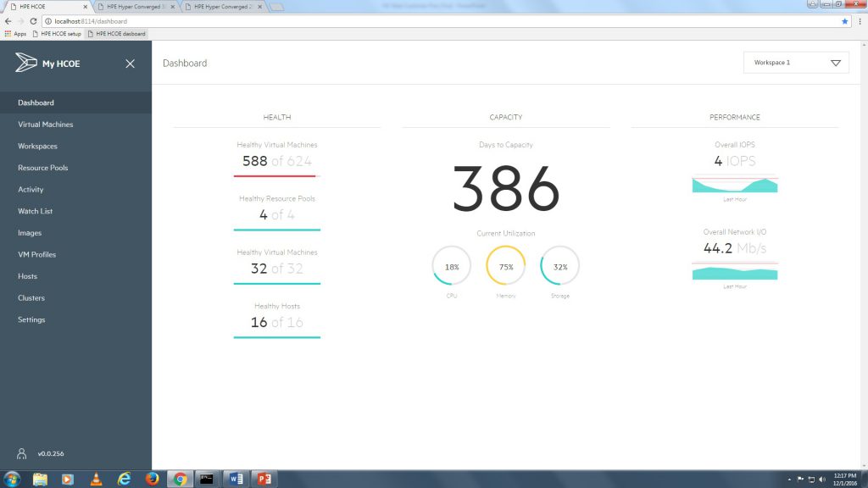The image size is (868, 488).
Task: Click the 386 Days to Capacity number
Action: pyautogui.click(x=506, y=189)
